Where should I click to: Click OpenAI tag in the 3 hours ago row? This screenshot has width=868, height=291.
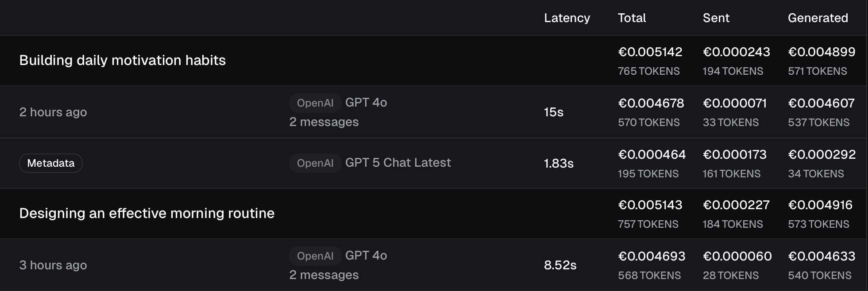point(315,256)
